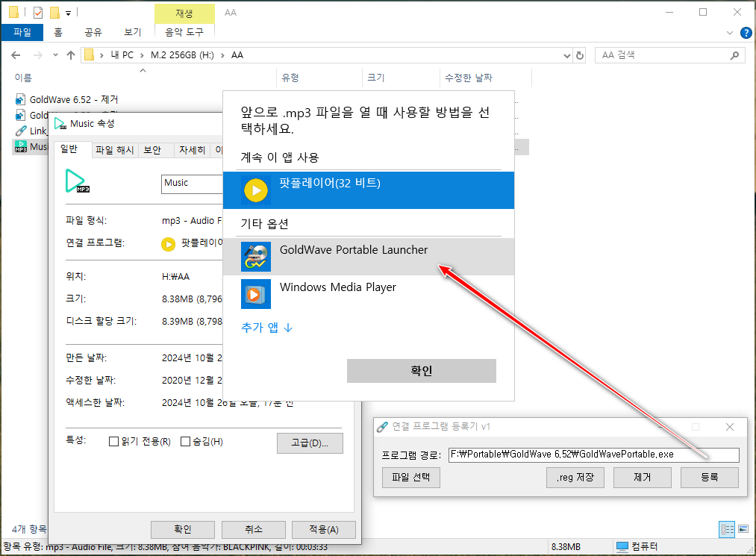Click 취소 in Music 속성 dialog
Viewport: 756px width, 556px height.
coord(254,529)
